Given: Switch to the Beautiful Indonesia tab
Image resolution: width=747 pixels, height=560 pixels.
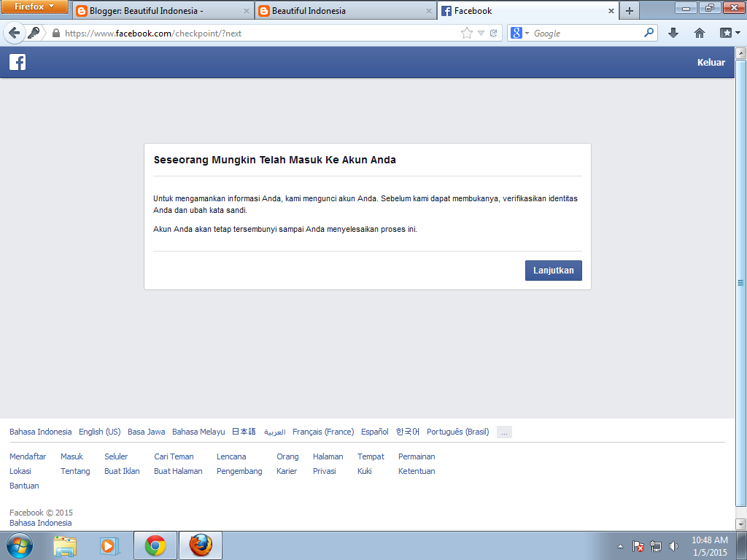Looking at the screenshot, I should coord(346,11).
